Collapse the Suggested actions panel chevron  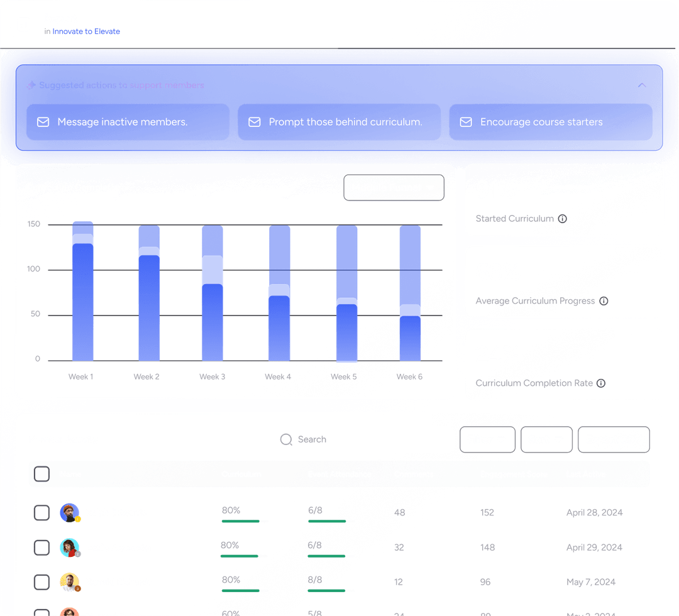pyautogui.click(x=642, y=85)
